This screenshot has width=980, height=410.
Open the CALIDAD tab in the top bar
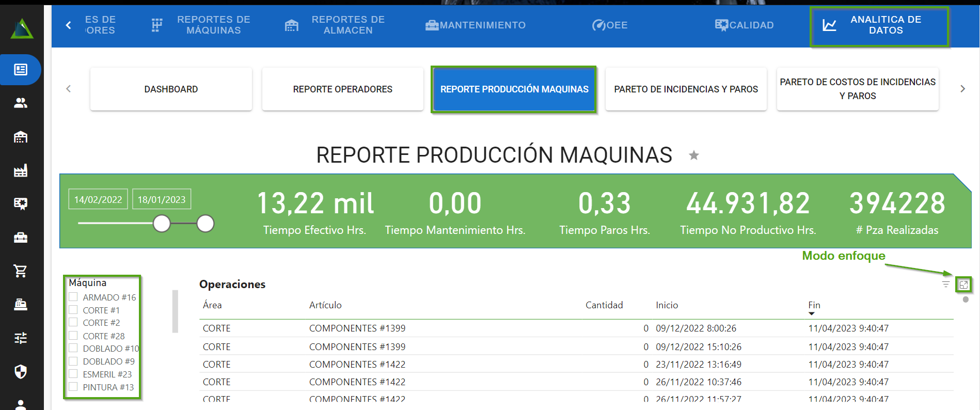pos(744,25)
